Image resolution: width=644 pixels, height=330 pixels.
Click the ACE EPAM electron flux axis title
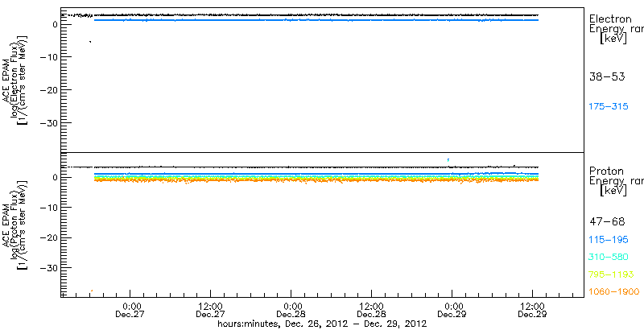point(15,79)
